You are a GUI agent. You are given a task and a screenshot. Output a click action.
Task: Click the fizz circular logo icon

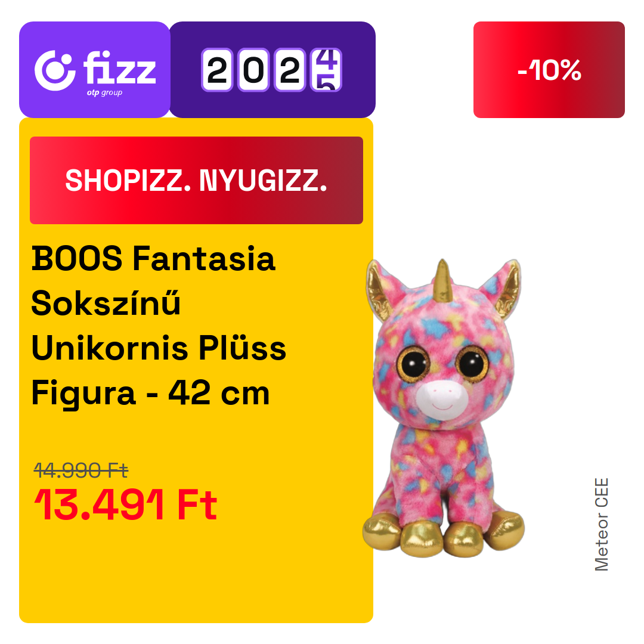(55, 70)
